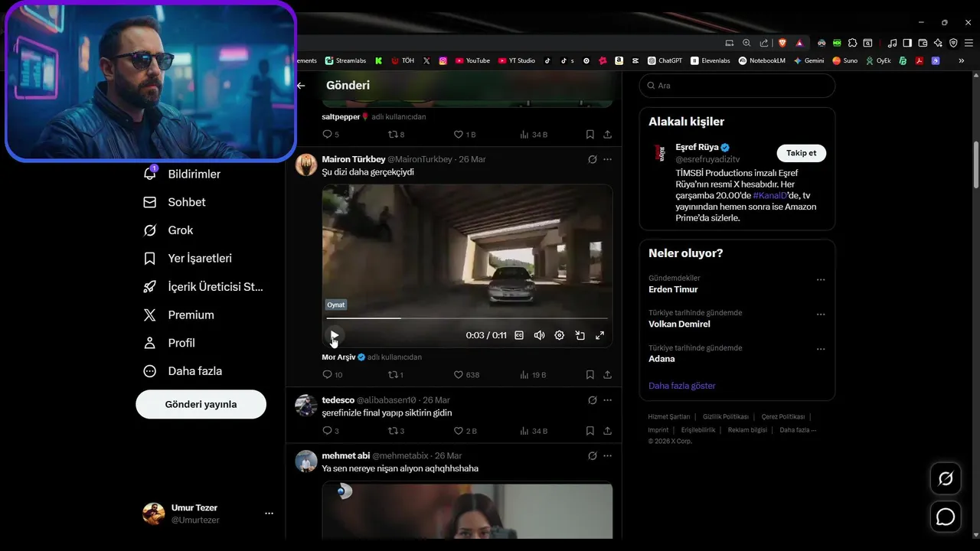Ask Grok about mehmet abi's post

point(592,455)
